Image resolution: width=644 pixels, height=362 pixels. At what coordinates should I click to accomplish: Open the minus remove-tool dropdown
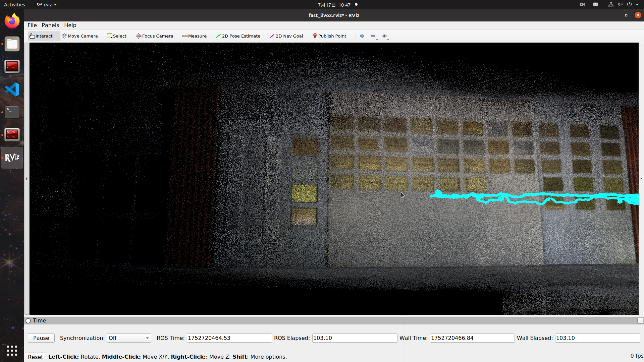point(374,36)
